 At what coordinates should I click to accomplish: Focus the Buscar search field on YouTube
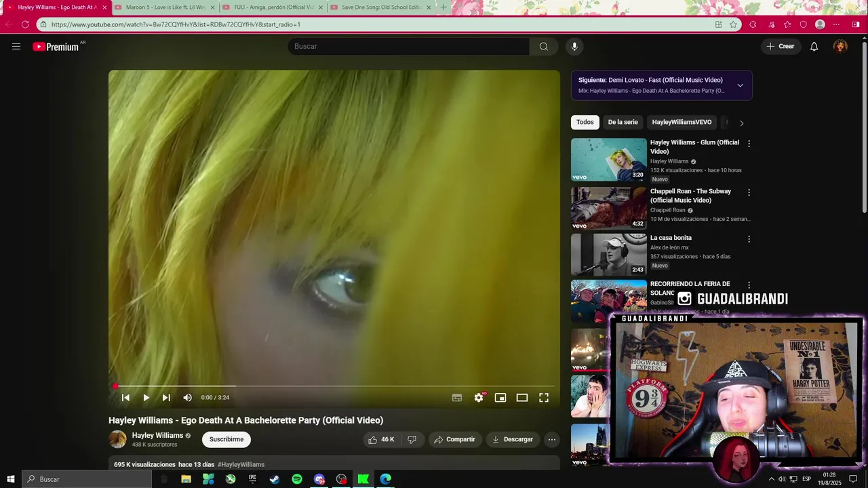pyautogui.click(x=409, y=46)
